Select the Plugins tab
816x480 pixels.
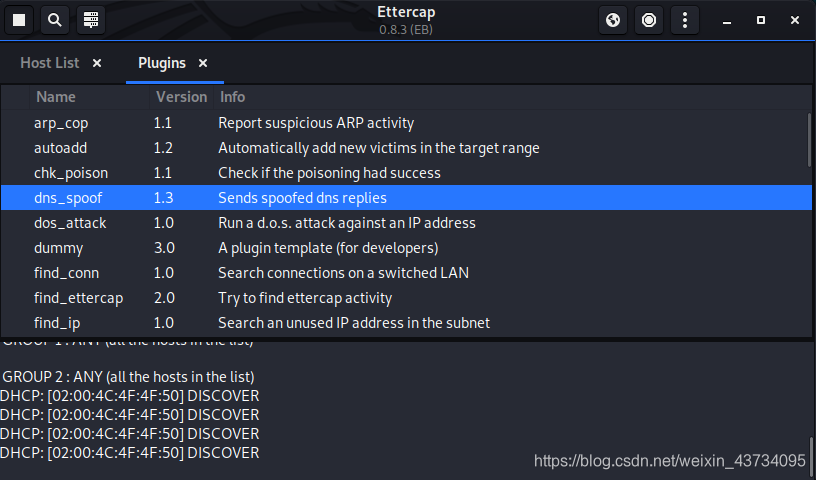(x=162, y=63)
